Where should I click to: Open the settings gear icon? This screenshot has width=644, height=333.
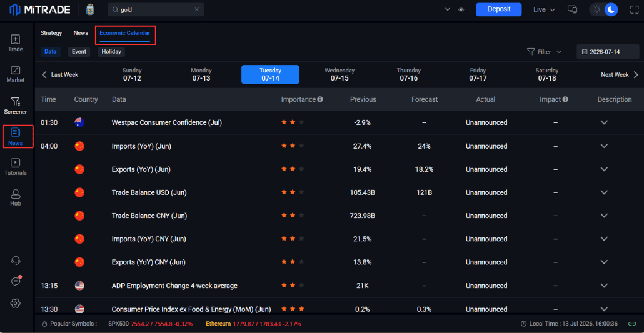point(16,303)
